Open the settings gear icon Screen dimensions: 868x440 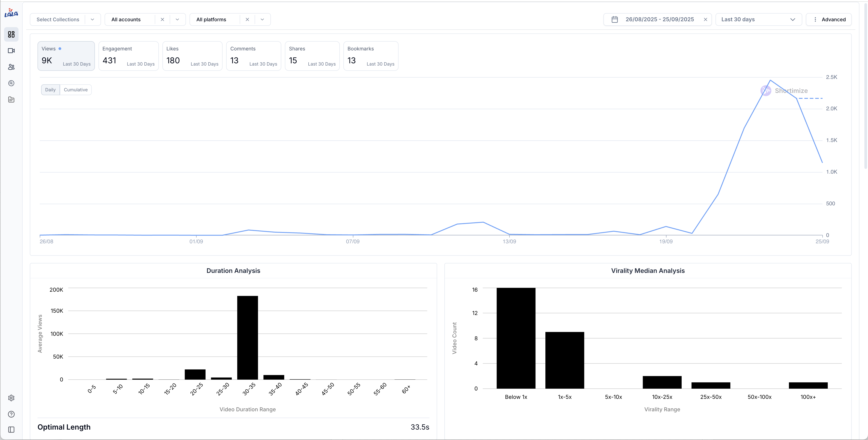[x=11, y=398]
